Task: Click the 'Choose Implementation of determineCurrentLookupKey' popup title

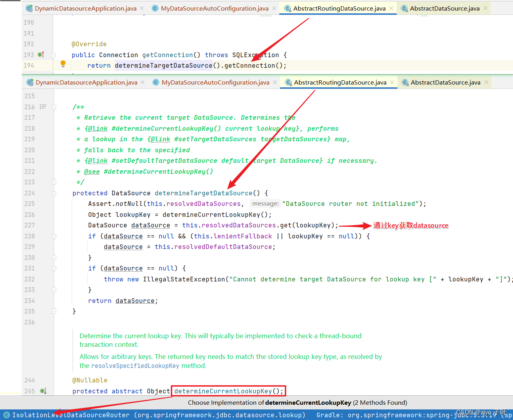Action: (x=297, y=402)
